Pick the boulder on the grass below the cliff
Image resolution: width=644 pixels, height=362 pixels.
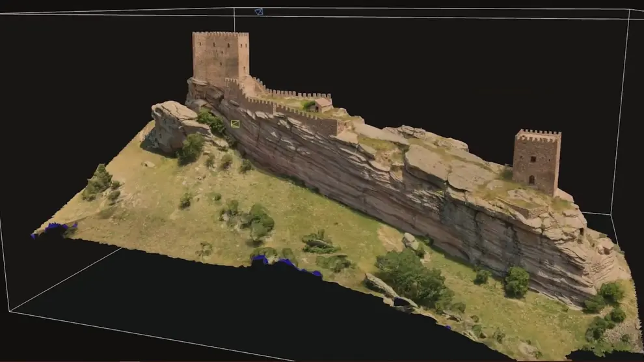pyautogui.click(x=410, y=241)
